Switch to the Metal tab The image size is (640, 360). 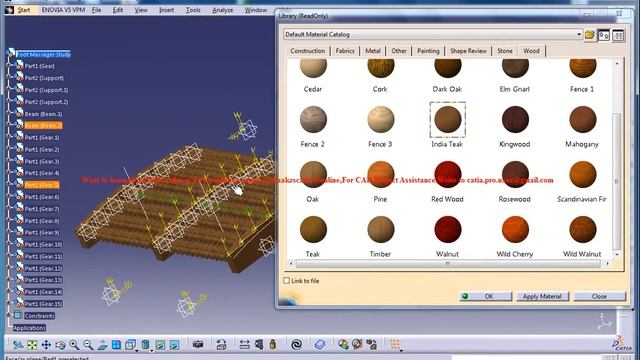[x=373, y=51]
